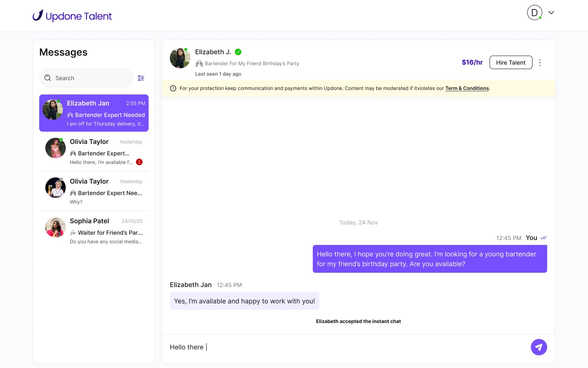
Task: Click the unread badge showing 2
Action: (x=139, y=162)
